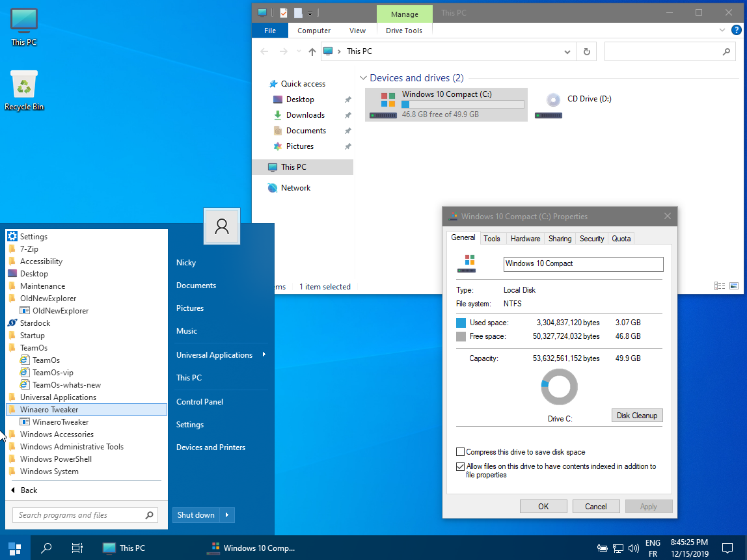Click the Explorer search box
The width and height of the screenshot is (747, 560).
[670, 51]
